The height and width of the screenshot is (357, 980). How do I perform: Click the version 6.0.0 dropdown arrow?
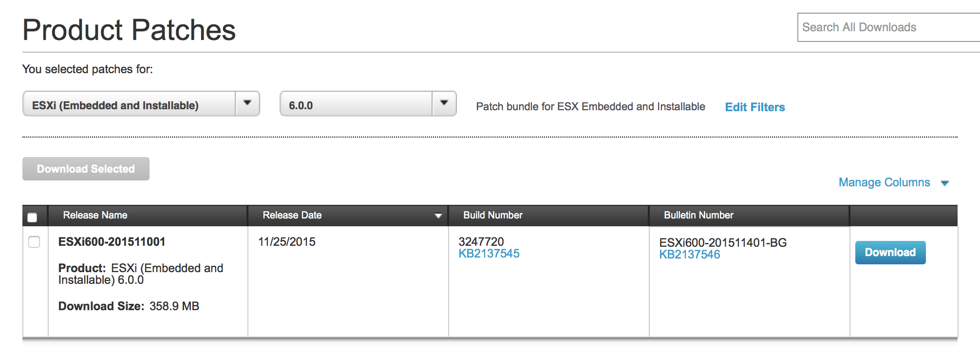point(444,103)
